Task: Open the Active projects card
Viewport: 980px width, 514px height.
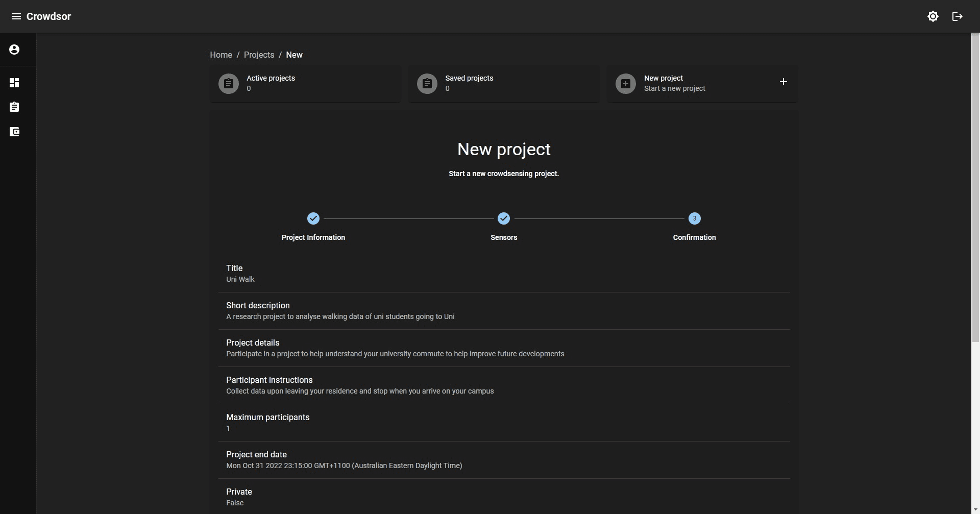Action: [x=316, y=84]
